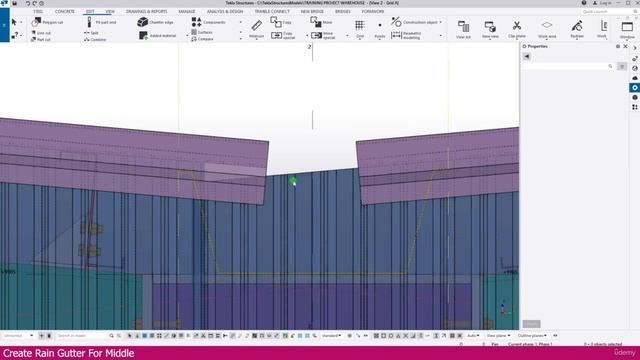Click the selection arrow tool
Image resolution: width=640 pixels, height=360 pixels.
pyautogui.click(x=14, y=22)
